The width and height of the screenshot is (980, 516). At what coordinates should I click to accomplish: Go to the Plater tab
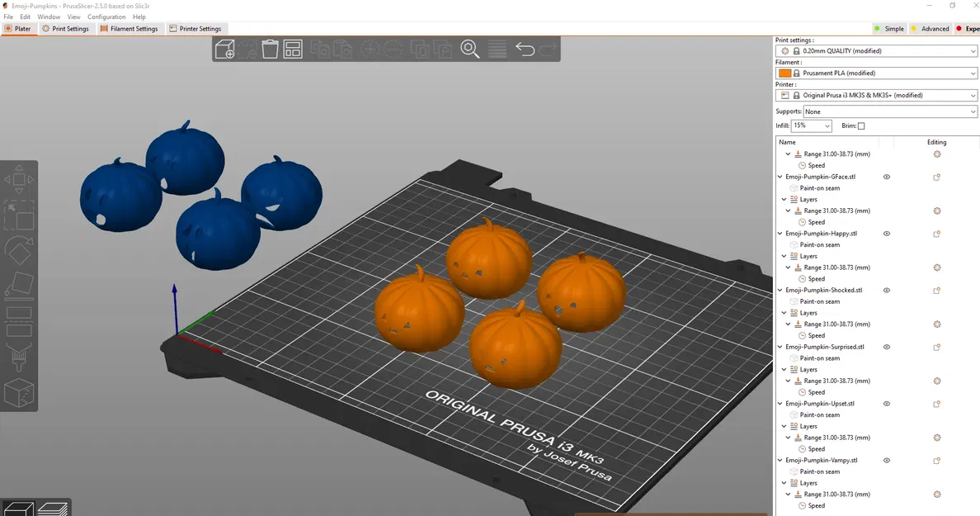18,29
